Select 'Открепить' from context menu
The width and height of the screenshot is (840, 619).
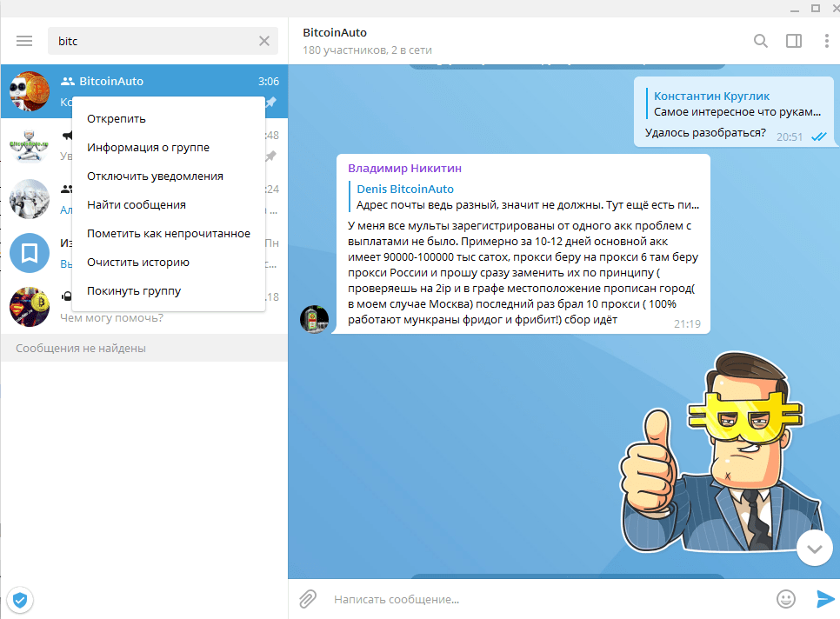coord(169,119)
